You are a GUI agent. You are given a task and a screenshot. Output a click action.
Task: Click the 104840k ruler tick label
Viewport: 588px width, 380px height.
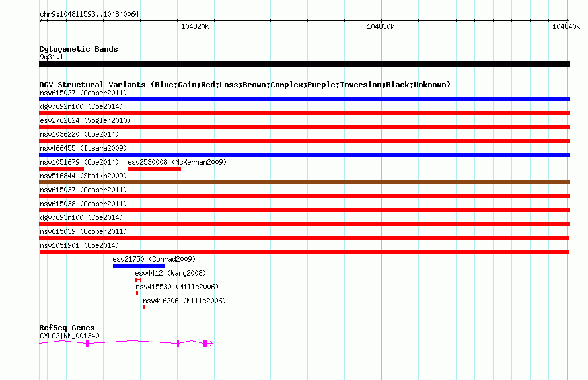point(566,26)
